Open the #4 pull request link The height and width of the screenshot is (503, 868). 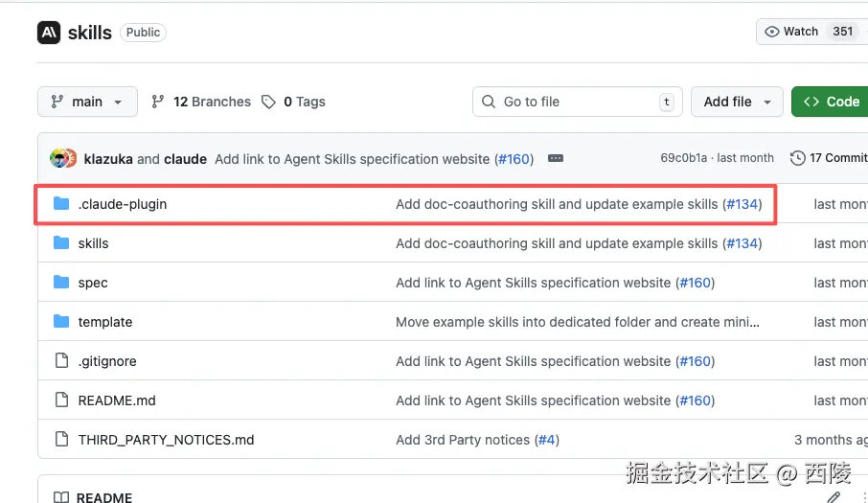click(x=546, y=440)
